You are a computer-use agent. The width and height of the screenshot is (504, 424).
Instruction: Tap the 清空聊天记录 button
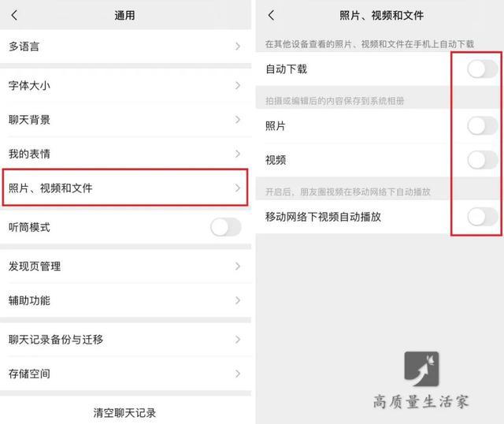[124, 413]
